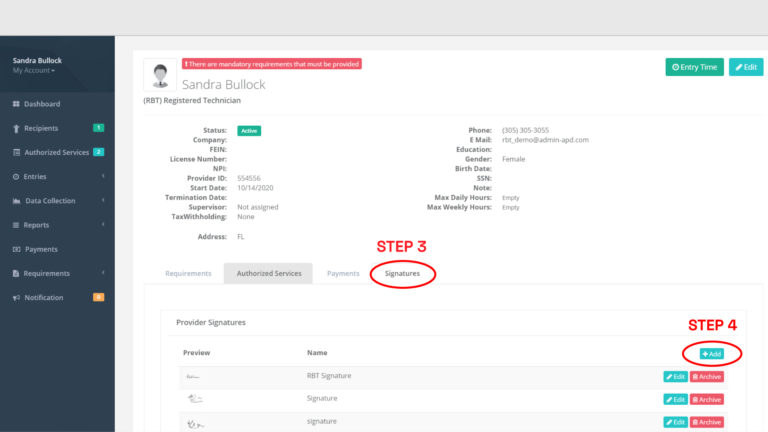
Task: Click the Provider Signatures section title
Action: point(211,322)
